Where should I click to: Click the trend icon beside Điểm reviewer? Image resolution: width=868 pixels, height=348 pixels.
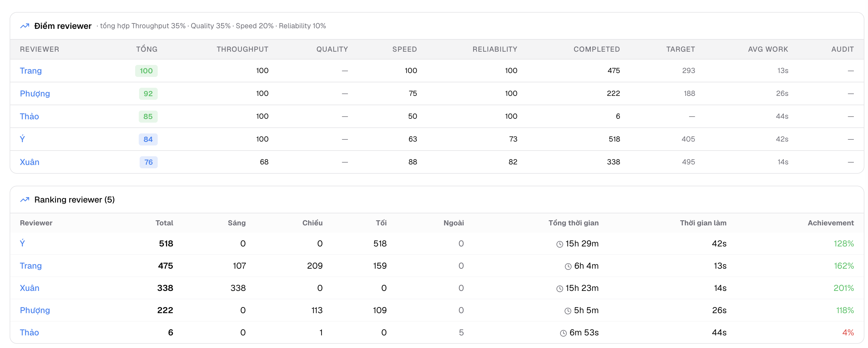tap(25, 26)
